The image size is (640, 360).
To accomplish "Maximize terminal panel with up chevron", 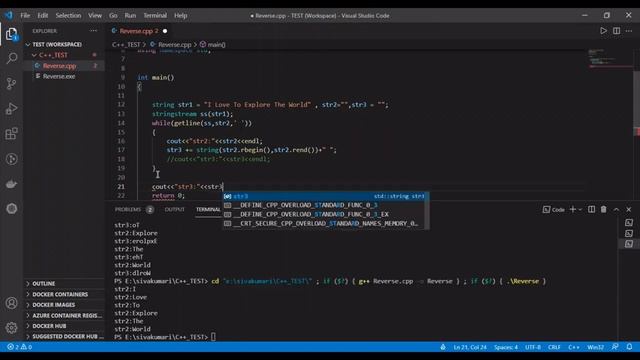I will [x=616, y=209].
